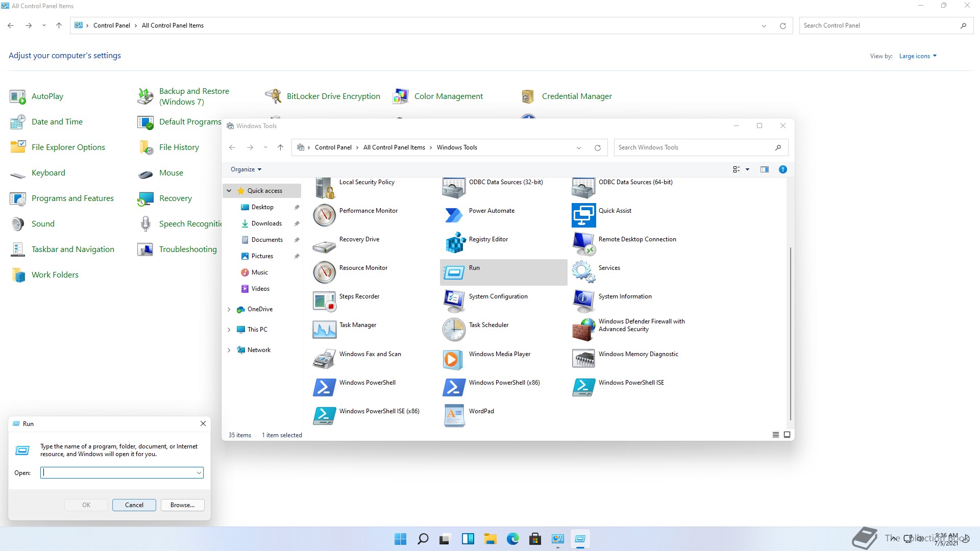The image size is (980, 551).
Task: Open Resource Monitor icon
Action: 324,272
